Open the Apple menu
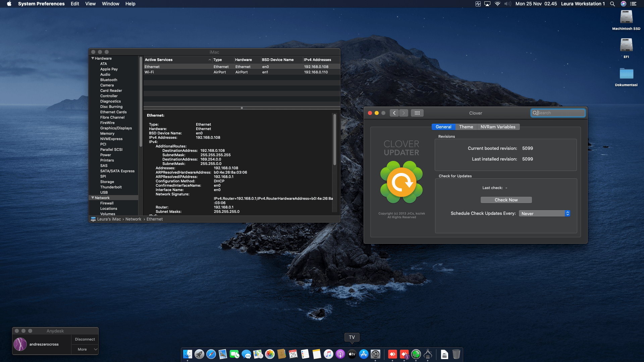The height and width of the screenshot is (362, 644). 9,4
